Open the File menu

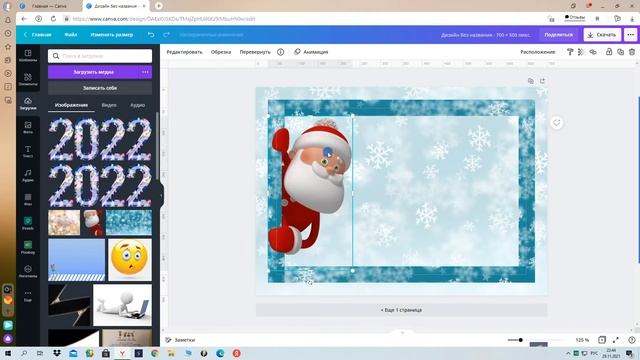point(71,35)
